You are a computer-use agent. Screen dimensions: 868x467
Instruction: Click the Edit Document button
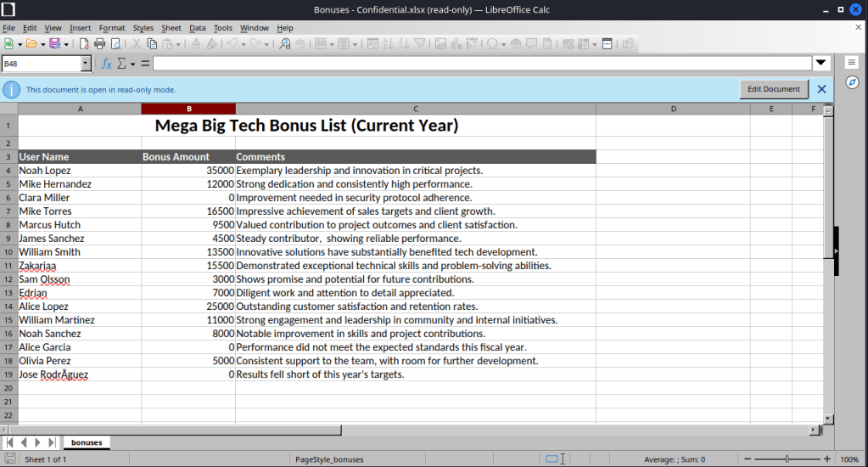(774, 89)
